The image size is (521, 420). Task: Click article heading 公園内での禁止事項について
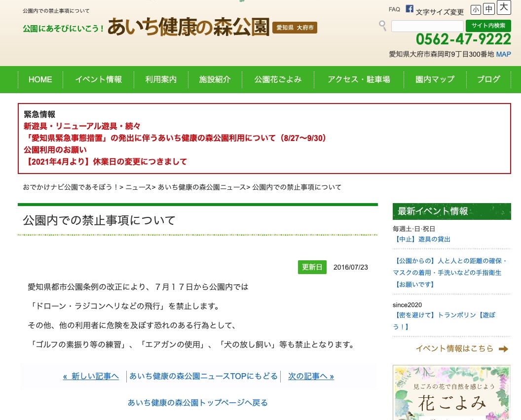click(99, 220)
